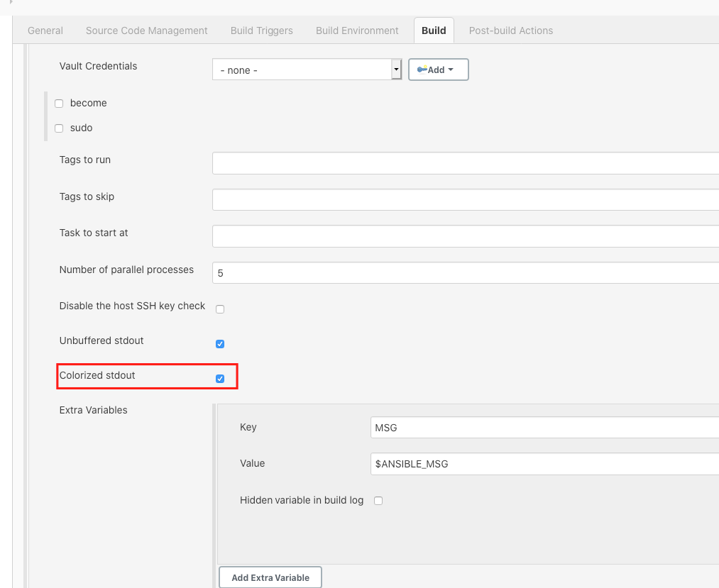The width and height of the screenshot is (719, 588).
Task: Open Source Code Management tab
Action: (147, 30)
